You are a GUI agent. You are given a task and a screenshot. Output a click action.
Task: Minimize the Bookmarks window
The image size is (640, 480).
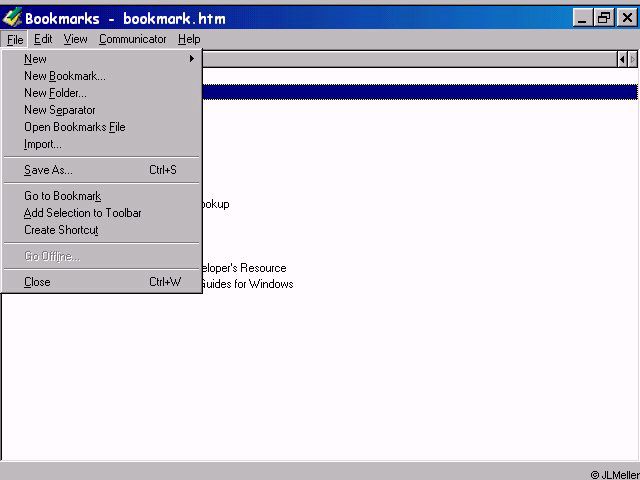[582, 18]
